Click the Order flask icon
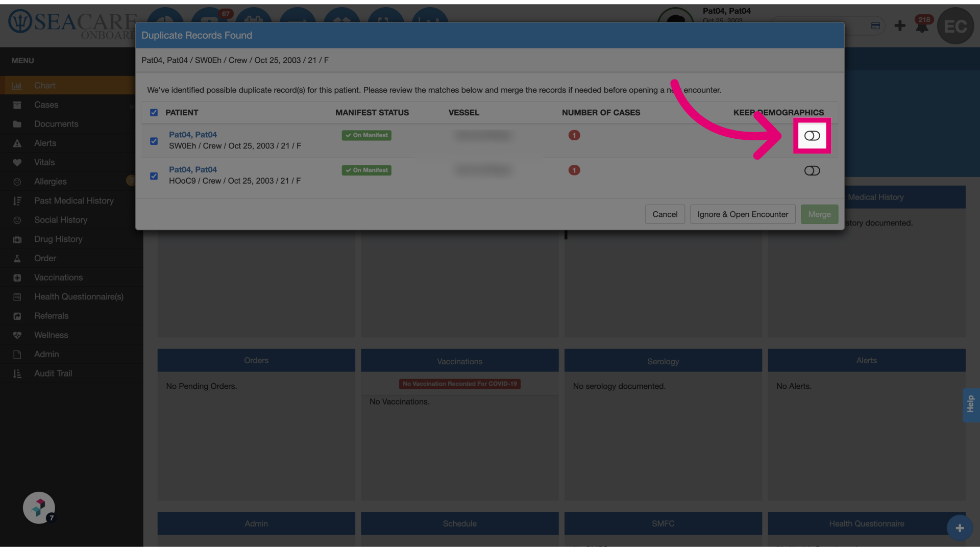Viewport: 980px width, 551px height. (x=17, y=259)
